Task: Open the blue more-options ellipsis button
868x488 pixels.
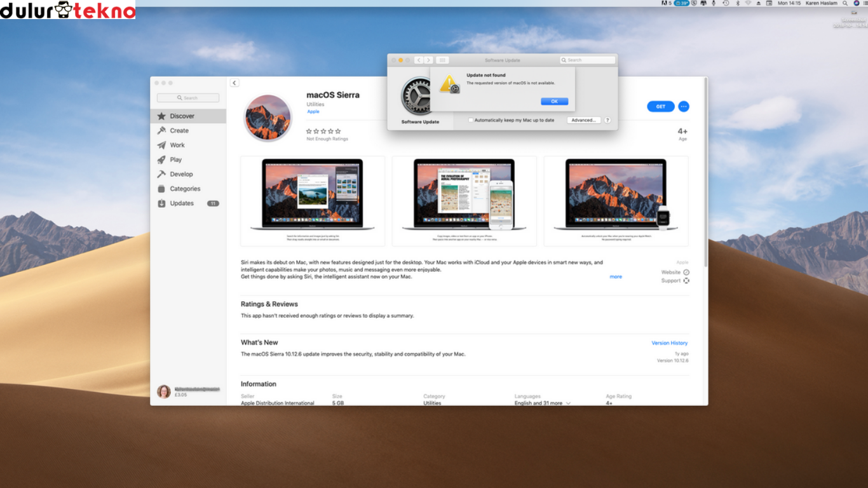Action: click(684, 106)
